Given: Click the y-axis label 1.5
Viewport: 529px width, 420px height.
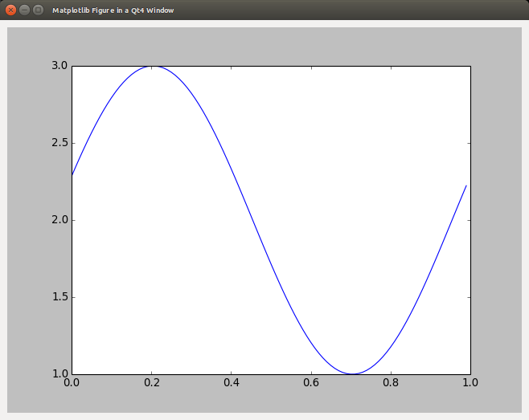Looking at the screenshot, I should [59, 297].
